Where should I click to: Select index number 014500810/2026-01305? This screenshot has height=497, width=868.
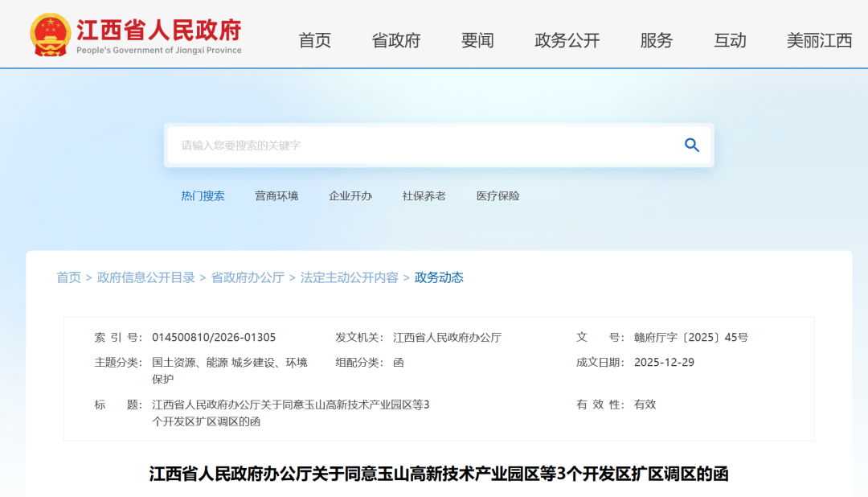tap(214, 338)
